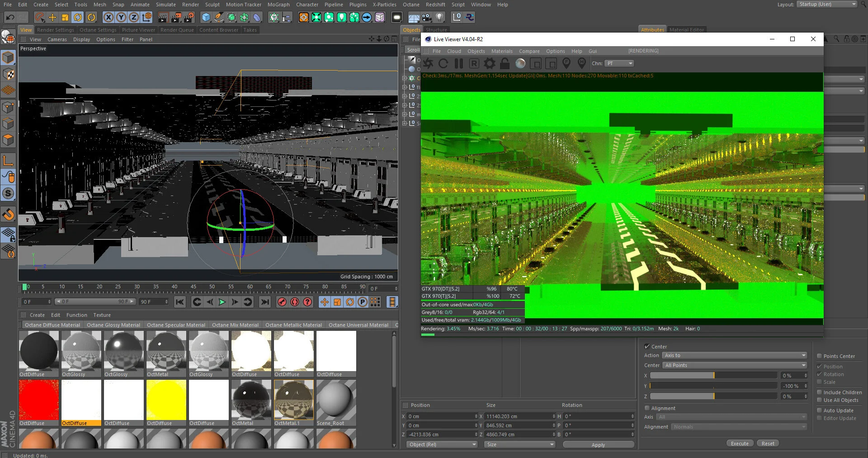Click the Z axis center slider

pyautogui.click(x=713, y=396)
